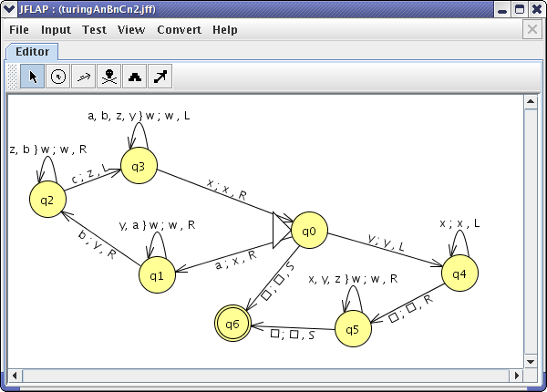Click the horizontal scrollbar left arrow
The width and height of the screenshot is (547, 392).
pos(15,376)
